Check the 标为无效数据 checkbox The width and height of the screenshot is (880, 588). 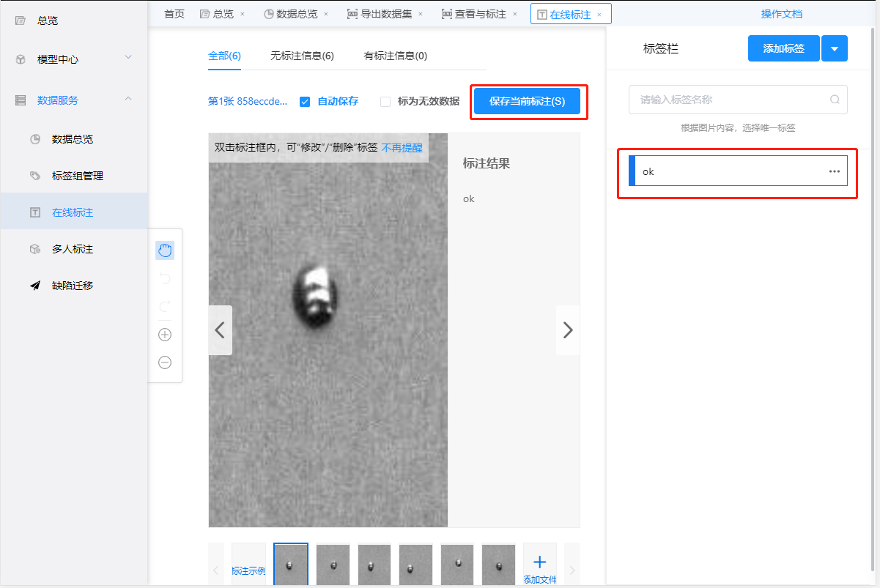coord(385,102)
